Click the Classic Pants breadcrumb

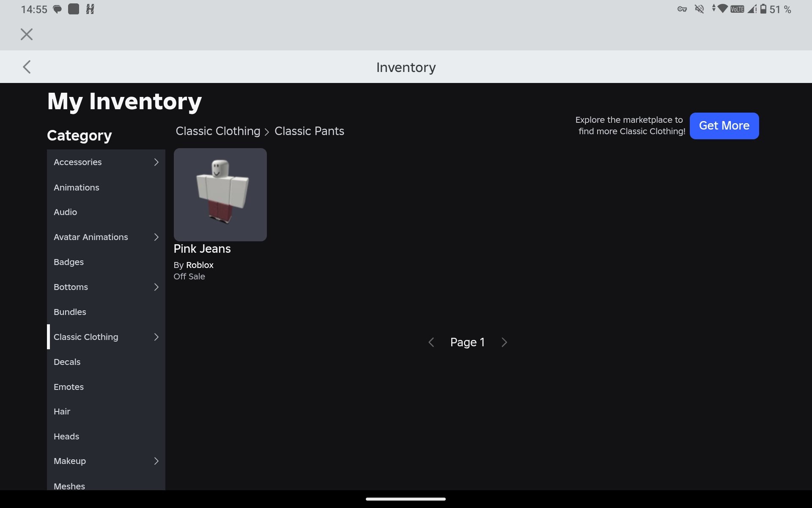click(309, 131)
